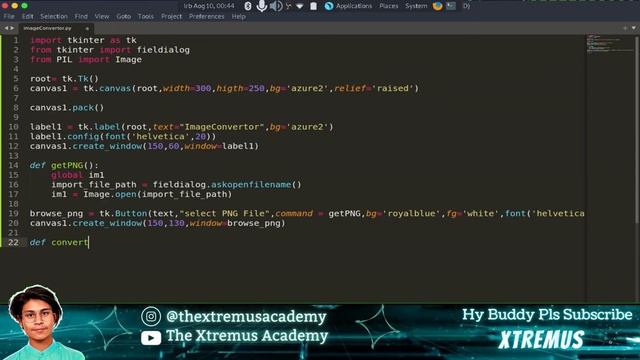Click the battery icon in top panel
This screenshot has height=360, width=640.
[313, 6]
